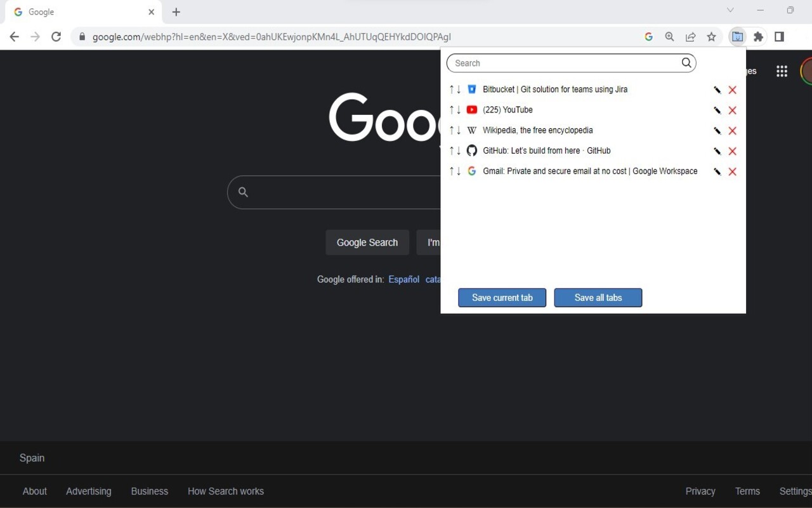Share this page icon in address bar
The image size is (812, 508).
(x=691, y=37)
